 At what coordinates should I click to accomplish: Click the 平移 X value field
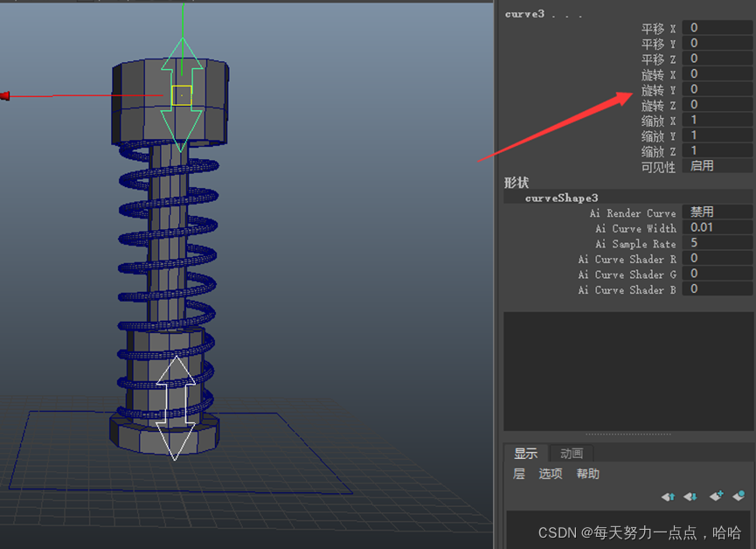718,27
